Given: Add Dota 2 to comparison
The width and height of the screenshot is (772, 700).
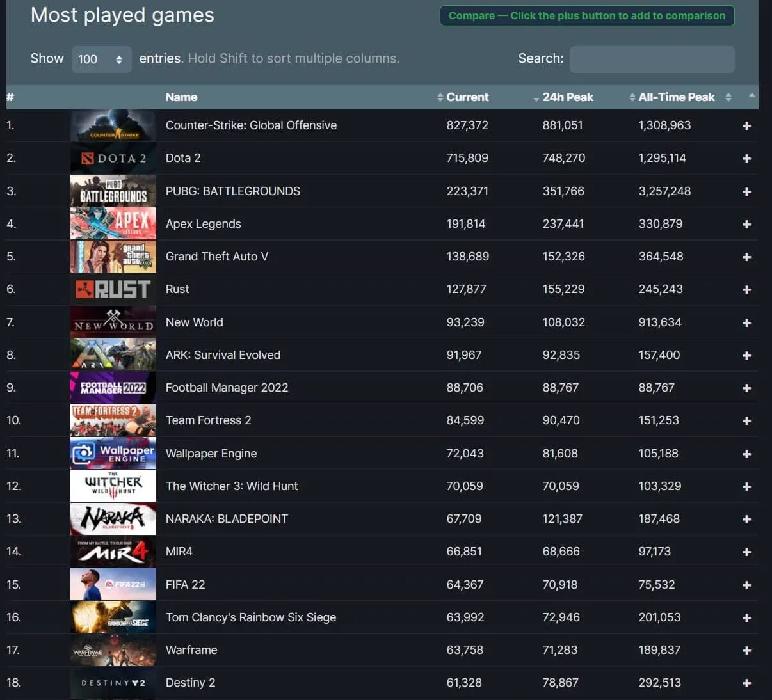Looking at the screenshot, I should [x=746, y=159].
